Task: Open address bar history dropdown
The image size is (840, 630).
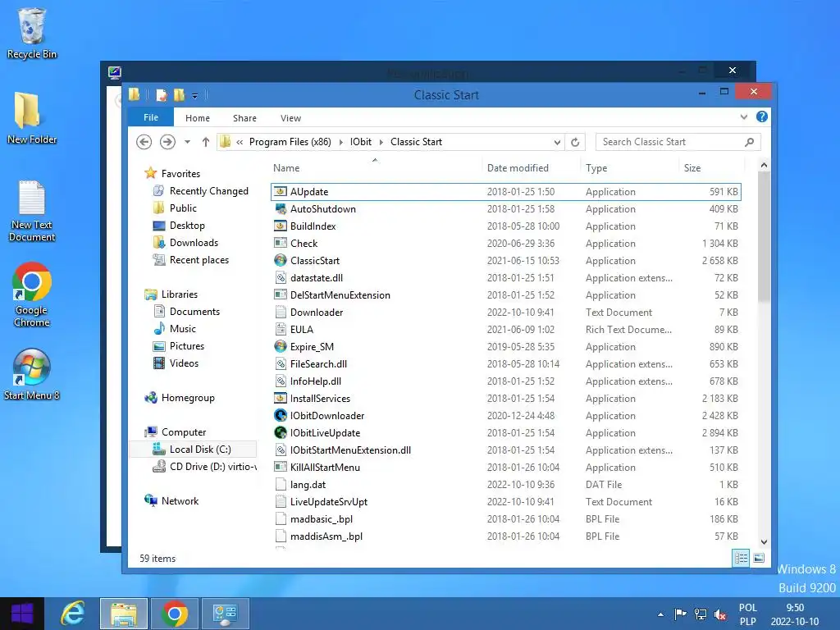Action: click(557, 142)
